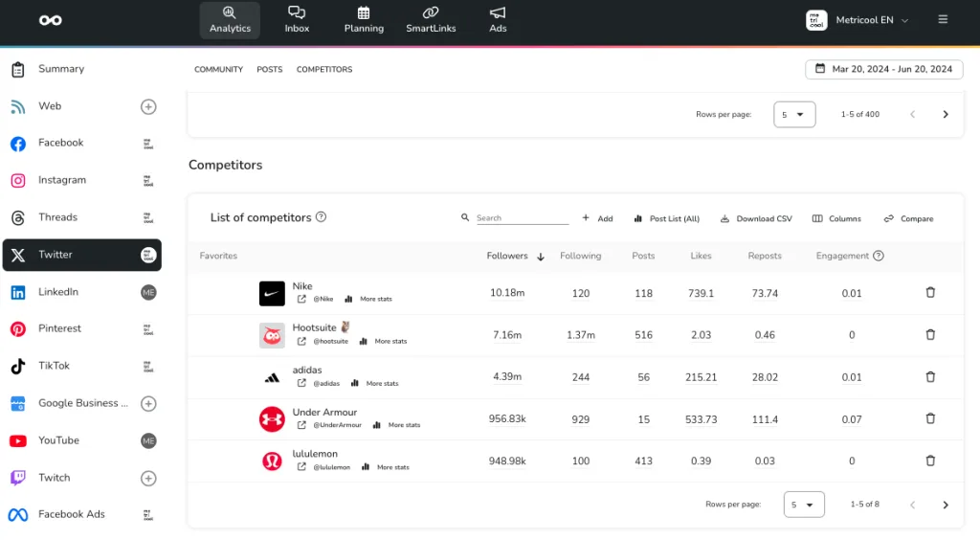The height and width of the screenshot is (540, 980).
Task: Click the help icon beside List of competitors
Action: tap(321, 217)
